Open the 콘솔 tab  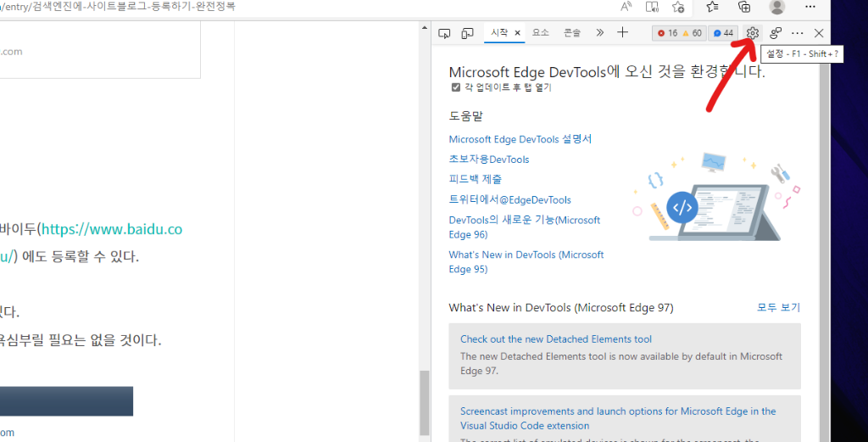pyautogui.click(x=572, y=33)
